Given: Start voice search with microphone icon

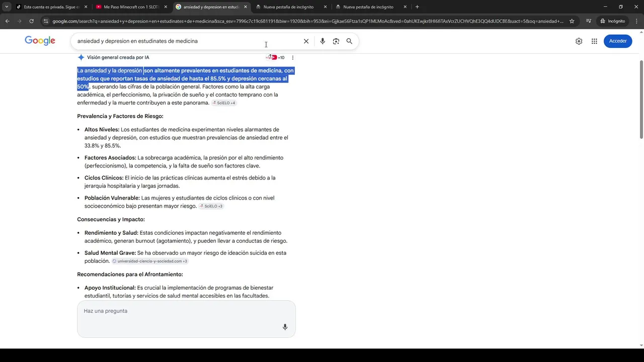Looking at the screenshot, I should tap(323, 41).
